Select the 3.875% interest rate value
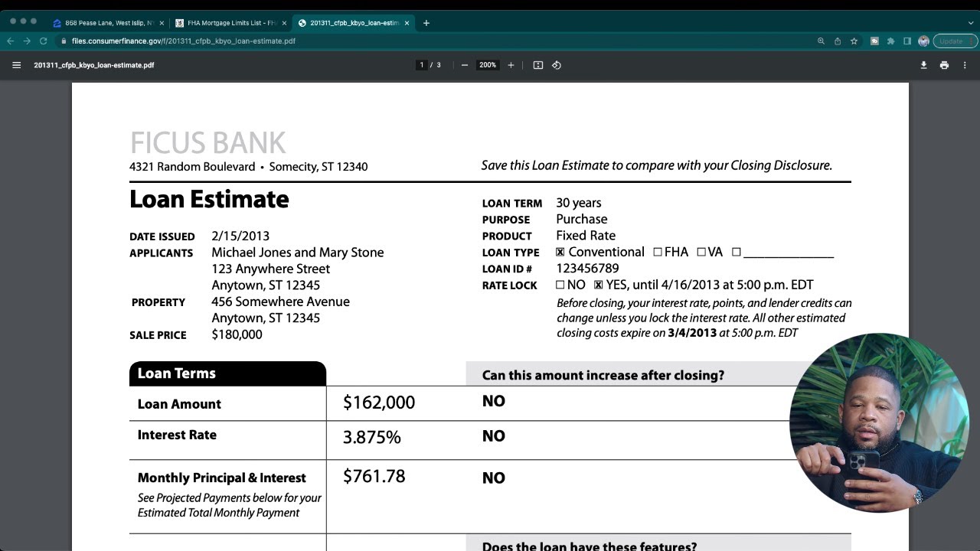The width and height of the screenshot is (980, 551). coord(371,437)
